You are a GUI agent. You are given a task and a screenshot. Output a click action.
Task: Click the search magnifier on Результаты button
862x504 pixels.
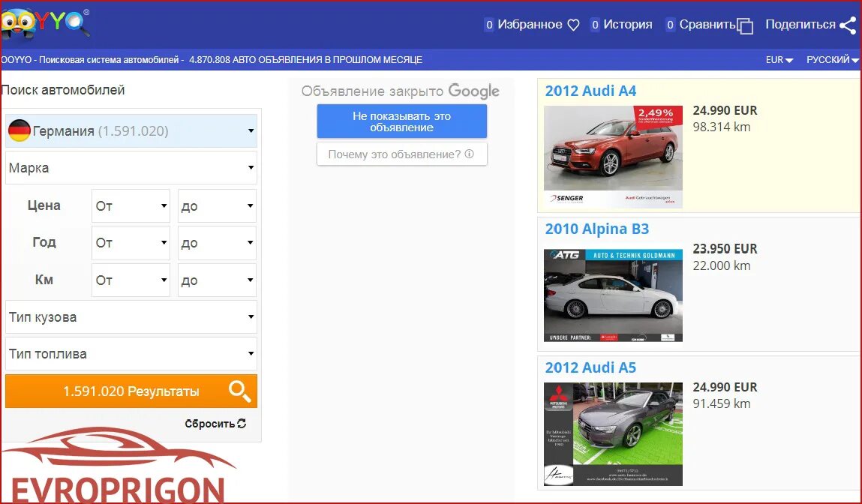240,391
